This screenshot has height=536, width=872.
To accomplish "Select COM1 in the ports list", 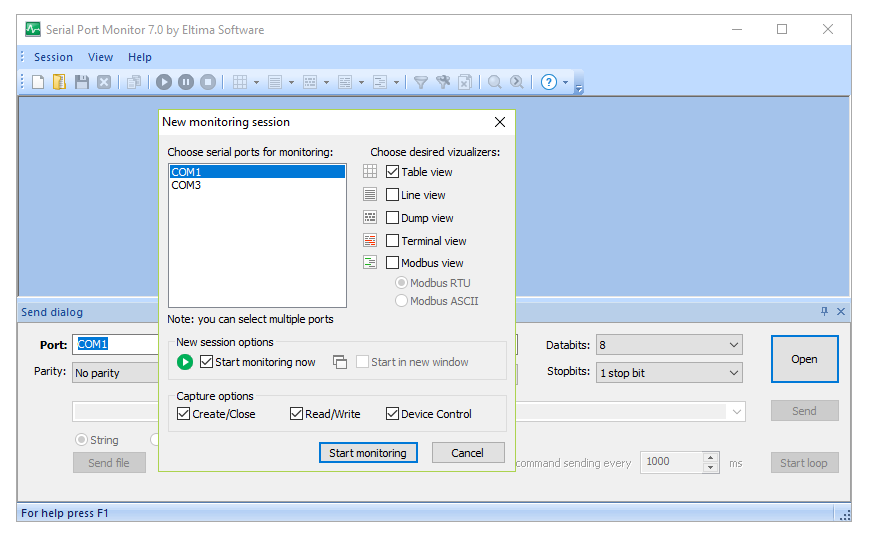I will [257, 172].
